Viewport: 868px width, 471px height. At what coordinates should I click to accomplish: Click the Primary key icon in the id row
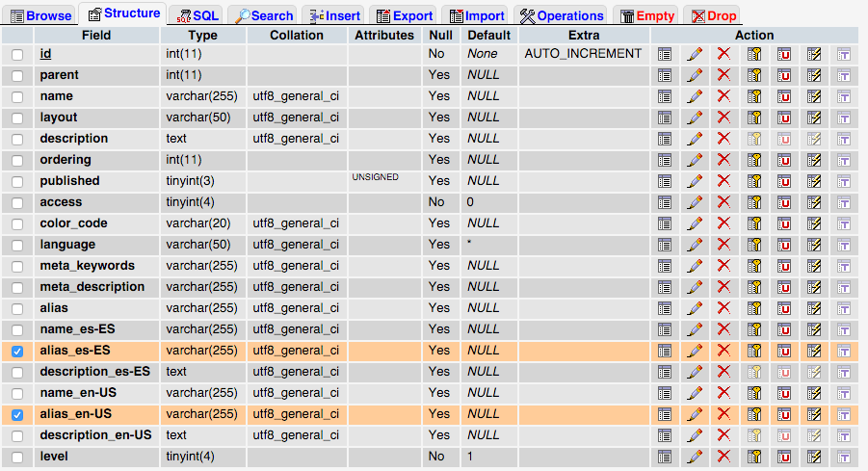(754, 54)
